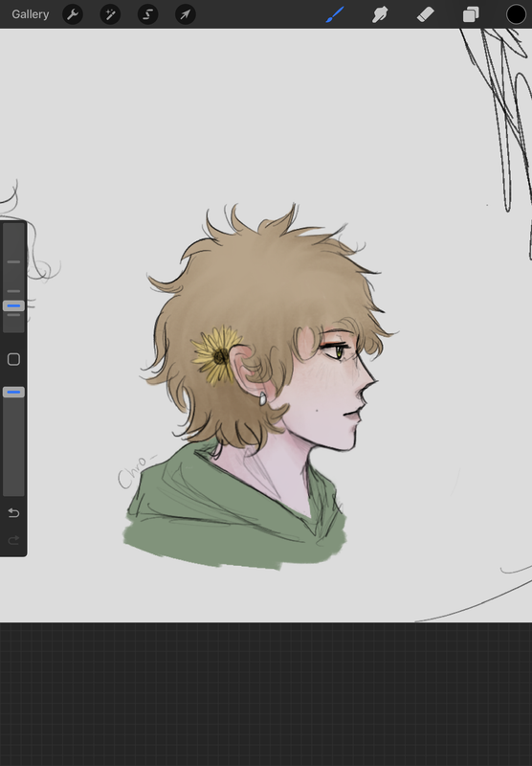Open the Actions wrench menu
Image resolution: width=532 pixels, height=766 pixels.
(x=73, y=14)
